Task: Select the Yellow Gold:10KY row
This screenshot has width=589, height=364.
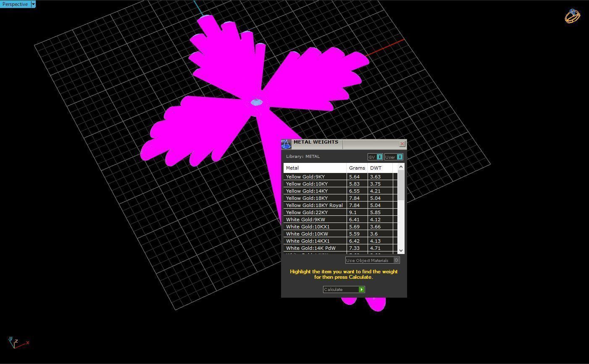Action: click(340, 184)
